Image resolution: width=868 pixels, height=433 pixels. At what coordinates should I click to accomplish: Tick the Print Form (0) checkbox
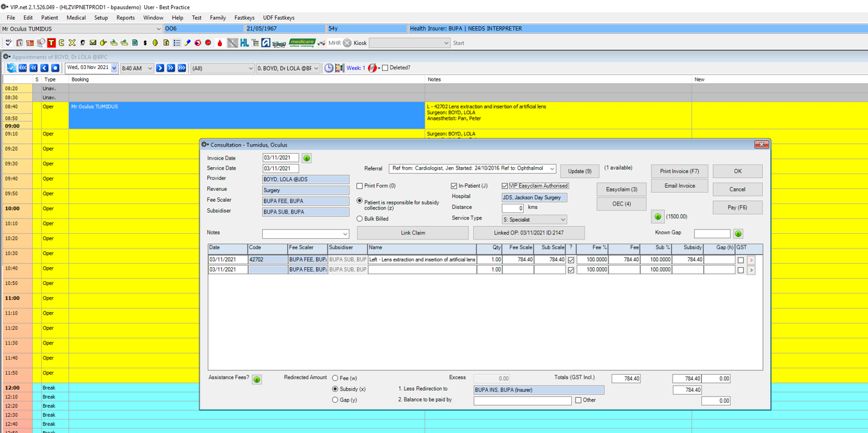coord(360,186)
